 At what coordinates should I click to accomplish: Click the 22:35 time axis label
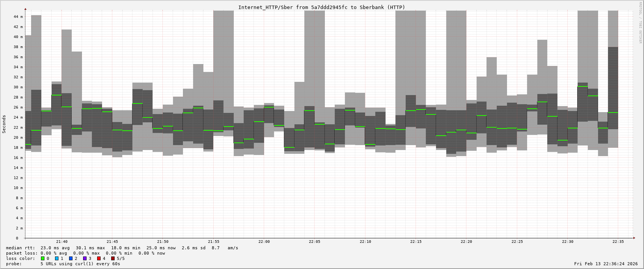pyautogui.click(x=618, y=242)
